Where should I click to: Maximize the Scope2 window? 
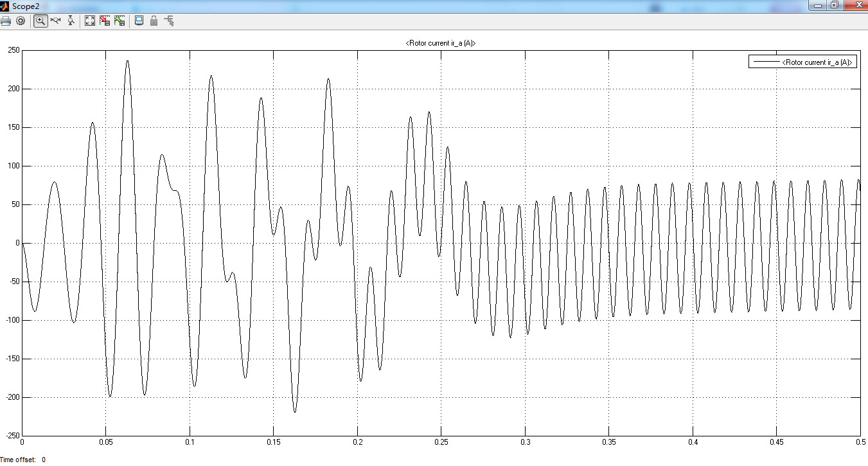(x=835, y=5)
